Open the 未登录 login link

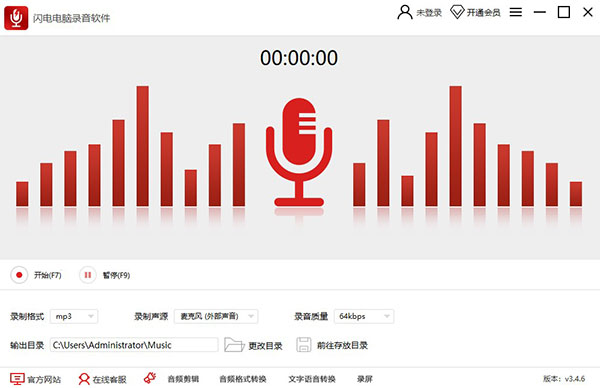point(429,13)
